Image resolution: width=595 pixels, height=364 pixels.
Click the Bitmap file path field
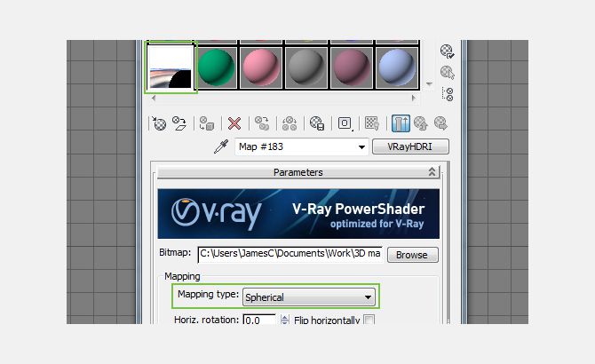[290, 254]
